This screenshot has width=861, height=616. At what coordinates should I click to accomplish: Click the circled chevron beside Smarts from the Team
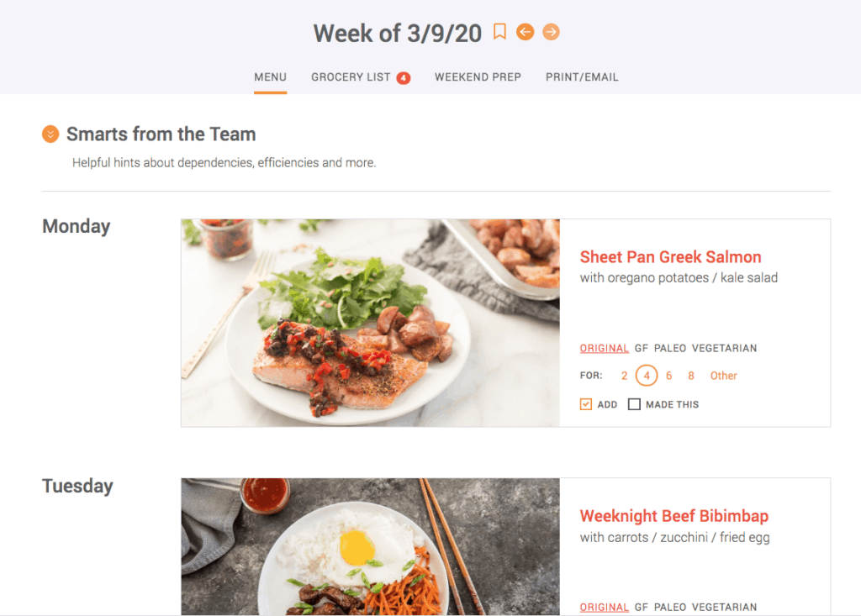tap(51, 134)
